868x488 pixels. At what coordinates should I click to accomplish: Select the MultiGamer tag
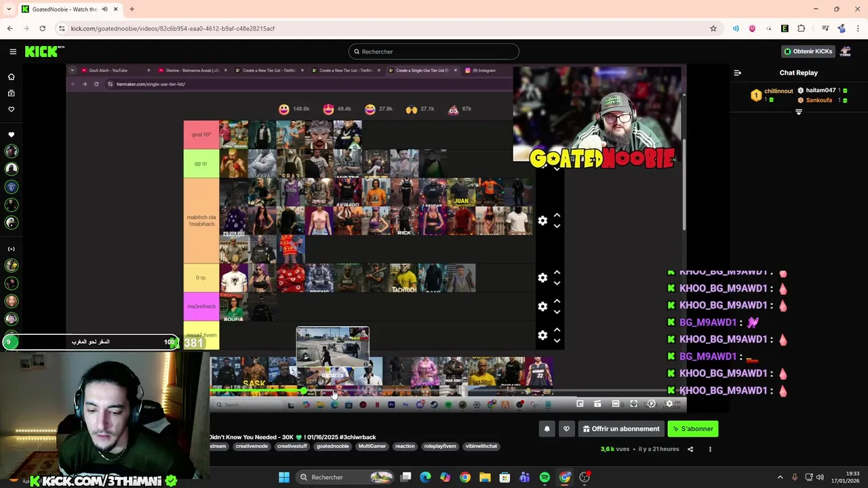pos(372,446)
